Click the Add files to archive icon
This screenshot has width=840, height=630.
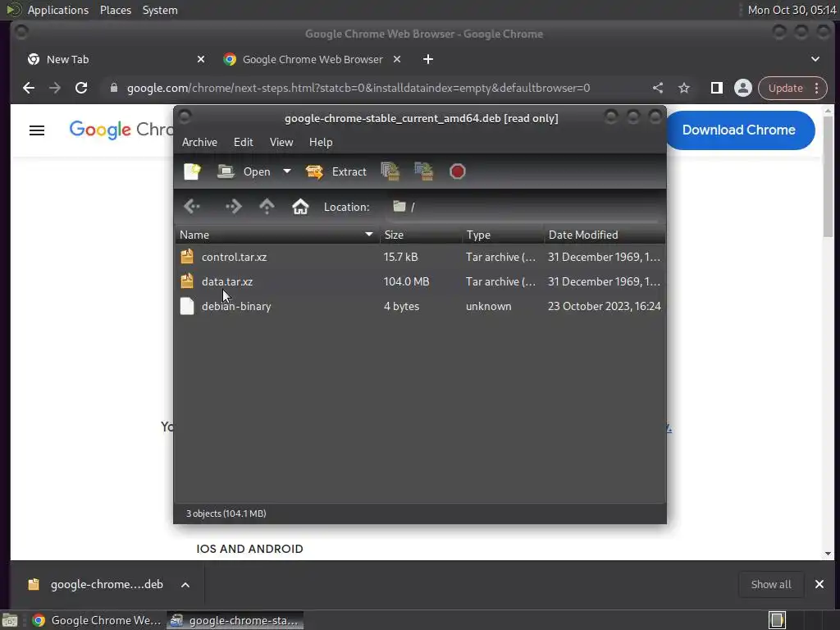390,171
